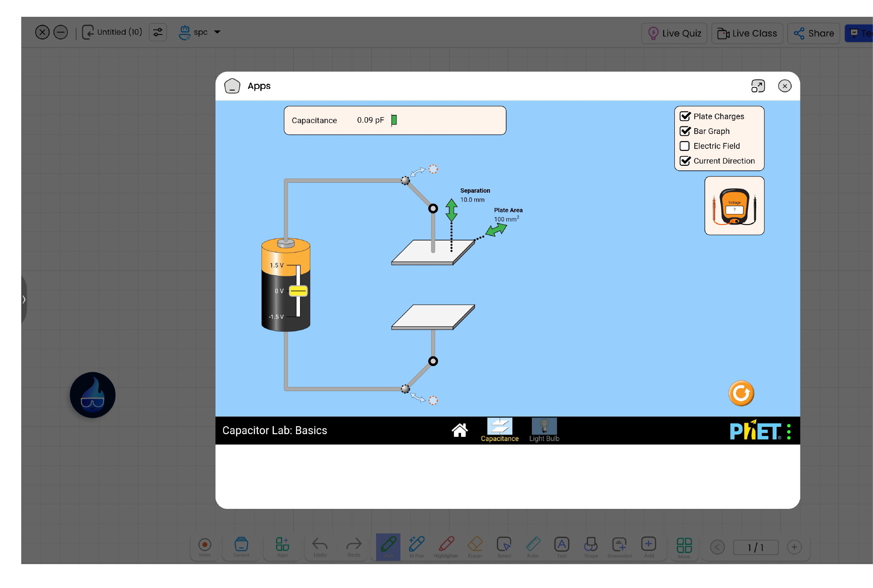Click the -1.5 V battery label
873x588 pixels.
tap(276, 317)
